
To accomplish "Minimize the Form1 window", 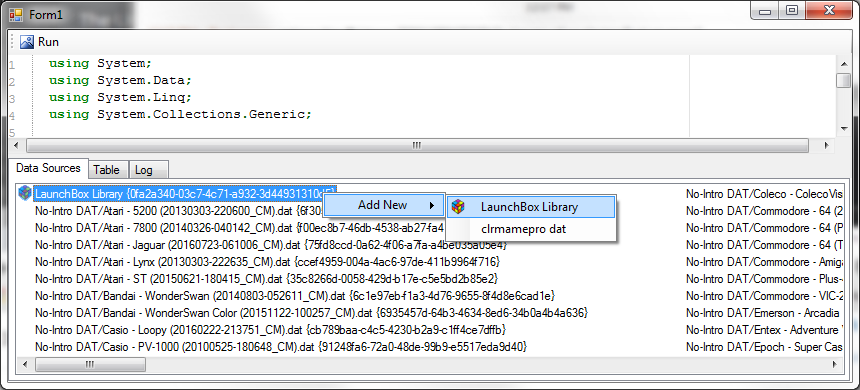I will [x=766, y=10].
